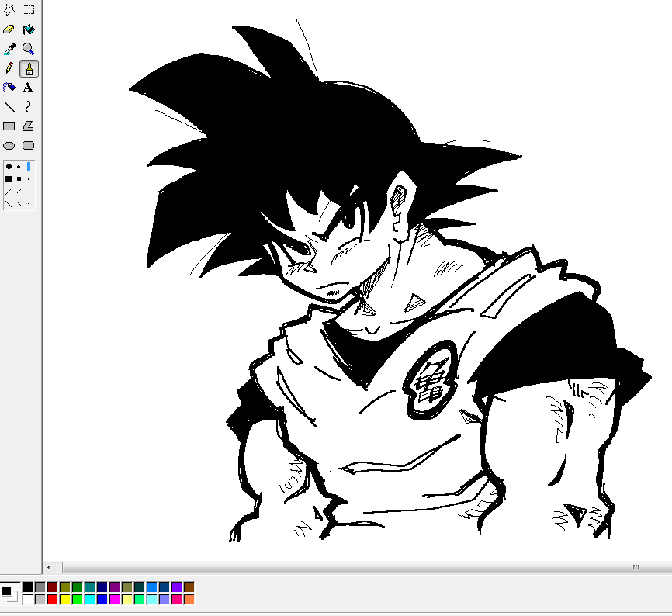Image resolution: width=672 pixels, height=616 pixels.
Task: Select the medium backslash brush shape
Action: click(19, 204)
